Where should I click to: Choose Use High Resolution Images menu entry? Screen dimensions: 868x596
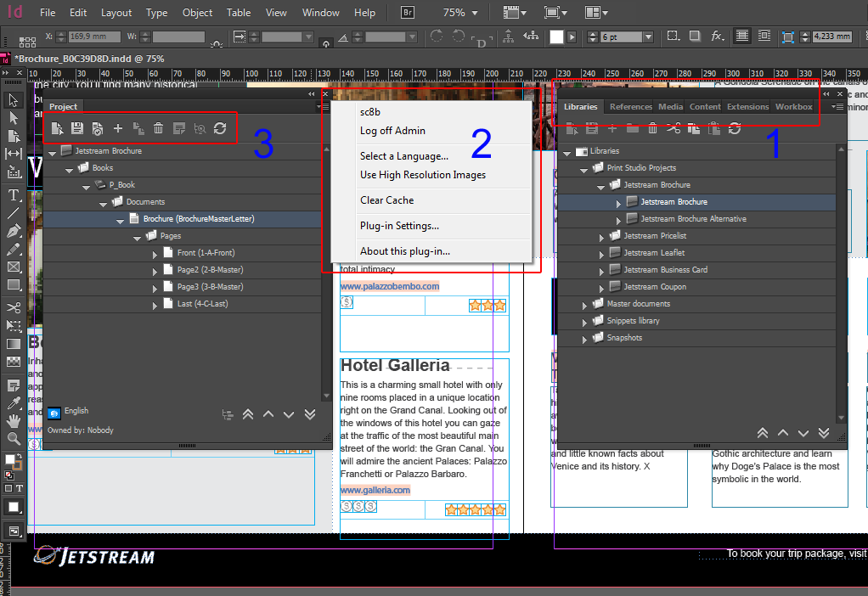tap(423, 175)
